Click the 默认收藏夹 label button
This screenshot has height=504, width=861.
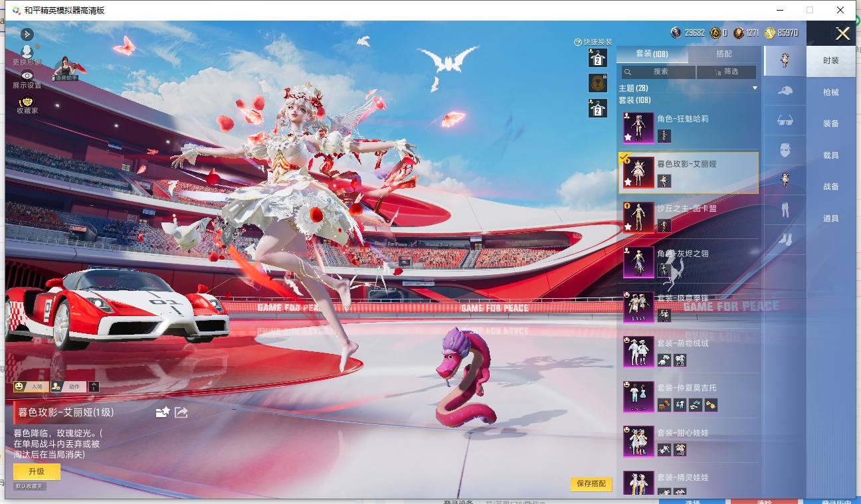30,487
